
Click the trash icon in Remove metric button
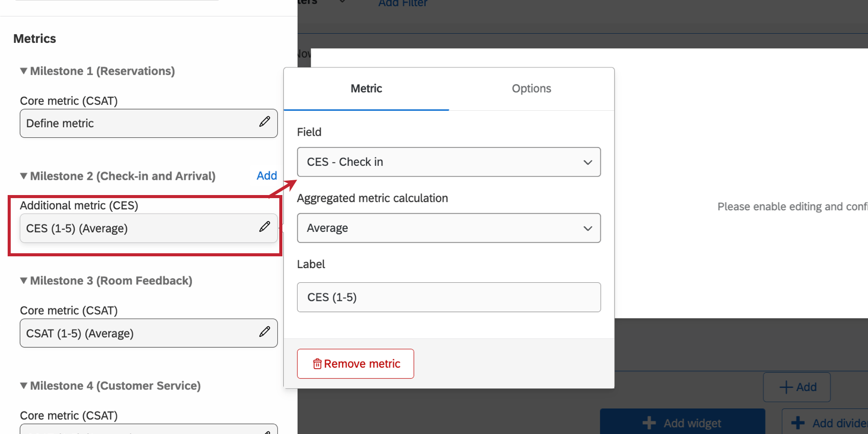[317, 364]
